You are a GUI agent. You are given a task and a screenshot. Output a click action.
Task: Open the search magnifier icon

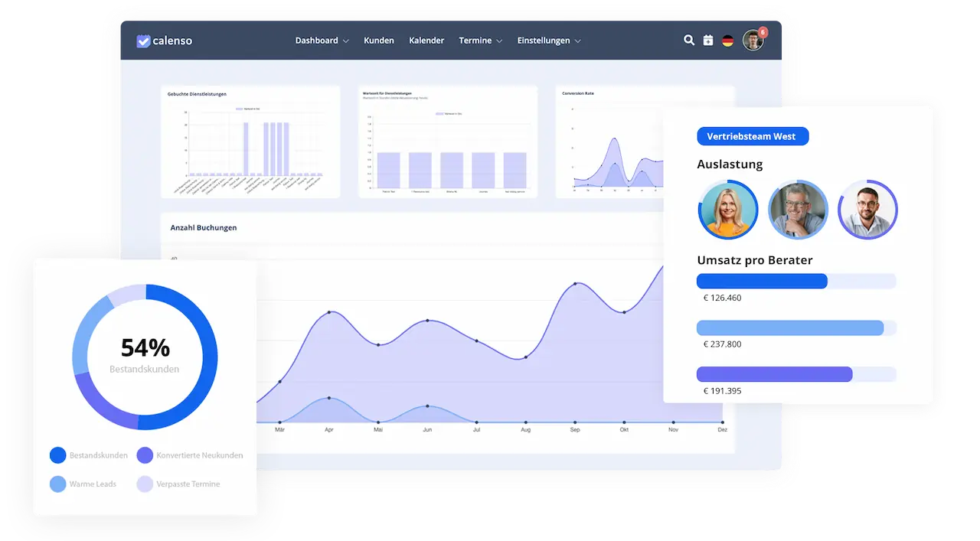[689, 41]
